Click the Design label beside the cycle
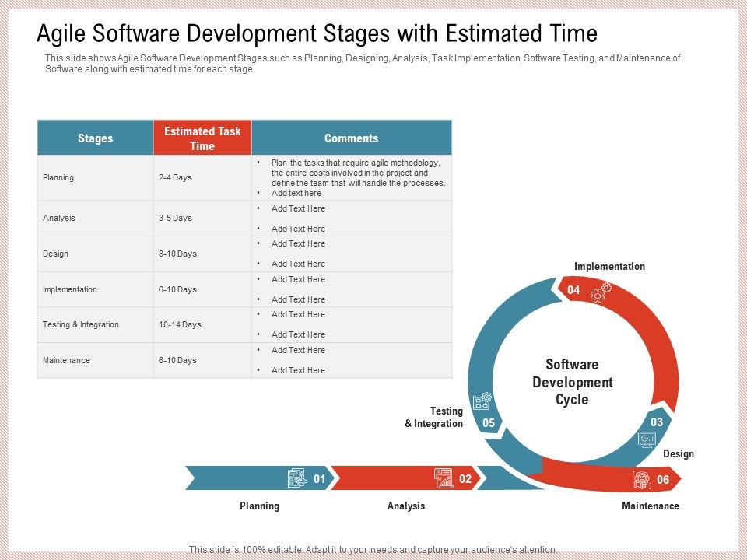This screenshot has width=747, height=560. (679, 453)
